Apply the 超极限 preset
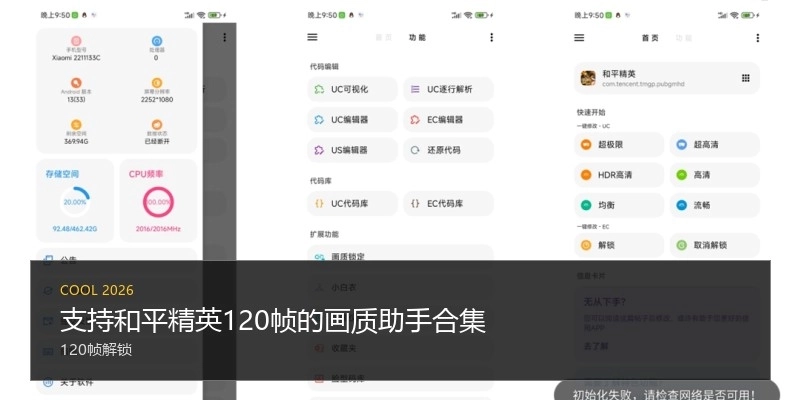This screenshot has width=800, height=400. pos(619,144)
